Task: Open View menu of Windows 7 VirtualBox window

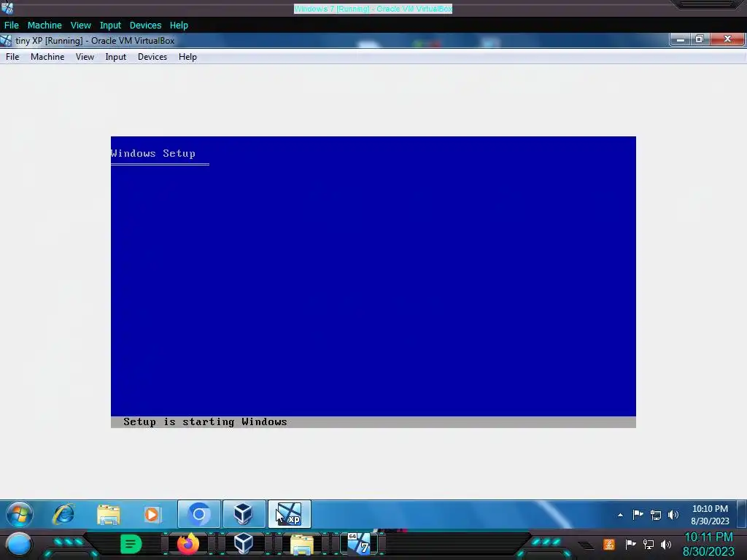Action: tap(80, 26)
